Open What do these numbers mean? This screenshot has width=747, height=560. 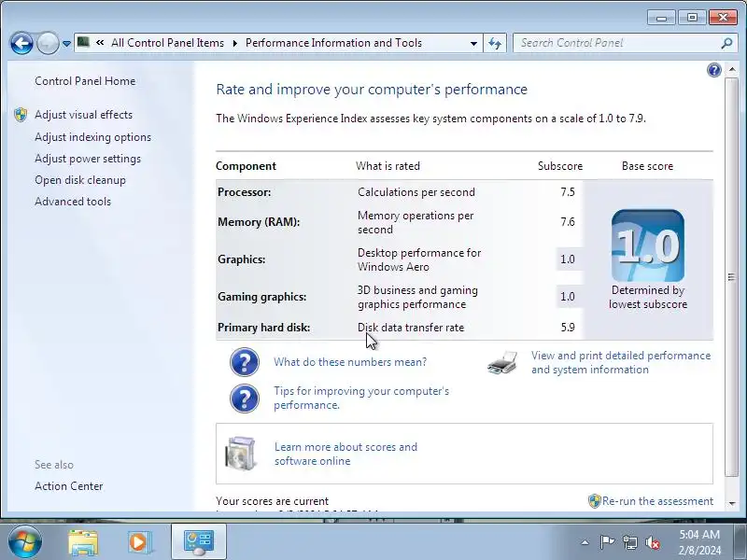[x=350, y=362]
